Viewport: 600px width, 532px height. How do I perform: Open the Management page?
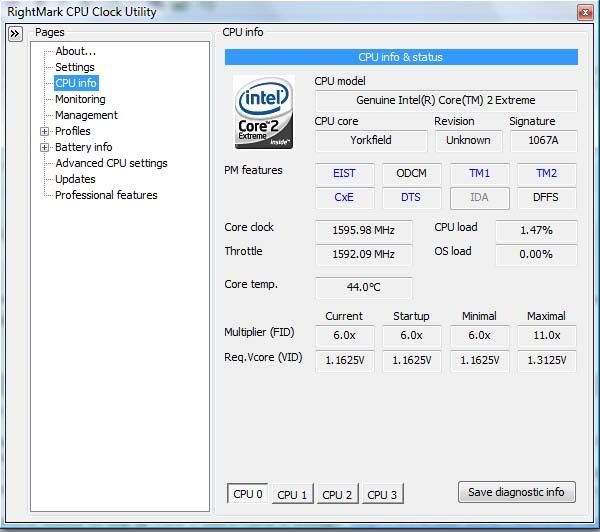[86, 115]
